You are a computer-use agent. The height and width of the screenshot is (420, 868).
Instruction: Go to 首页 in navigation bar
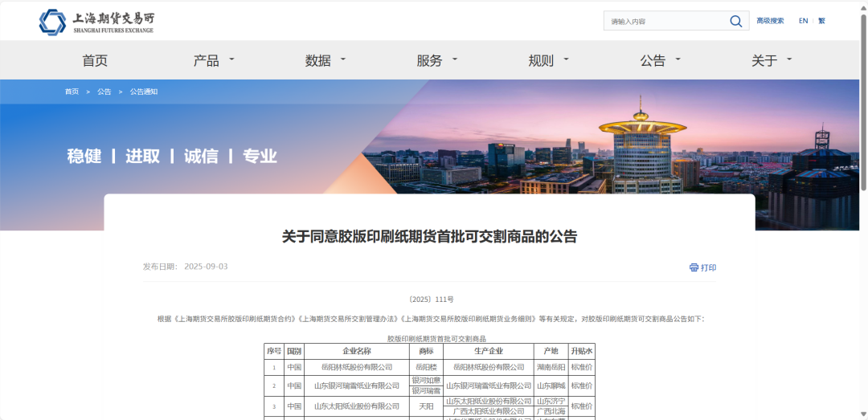pyautogui.click(x=95, y=61)
